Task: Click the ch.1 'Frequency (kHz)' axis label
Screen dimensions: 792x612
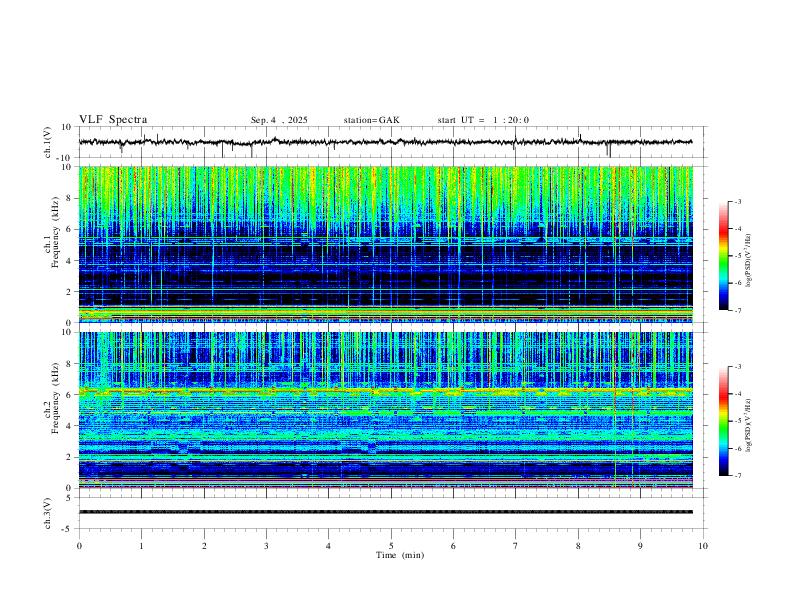Action: click(x=55, y=233)
